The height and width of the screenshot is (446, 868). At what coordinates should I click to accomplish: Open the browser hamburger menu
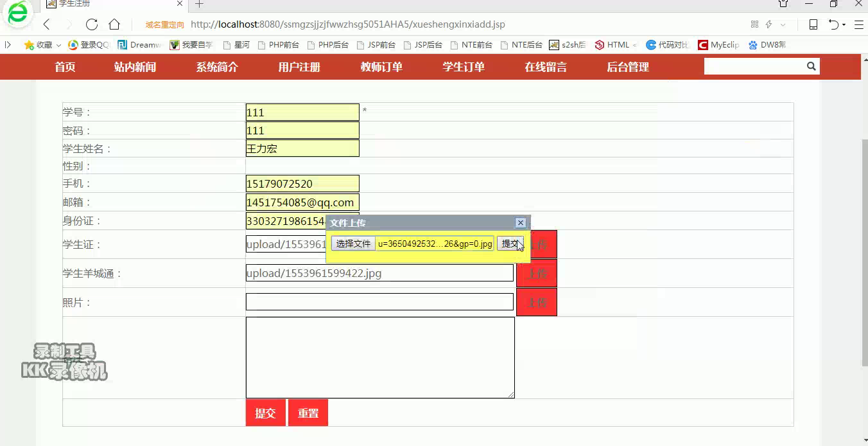click(858, 24)
